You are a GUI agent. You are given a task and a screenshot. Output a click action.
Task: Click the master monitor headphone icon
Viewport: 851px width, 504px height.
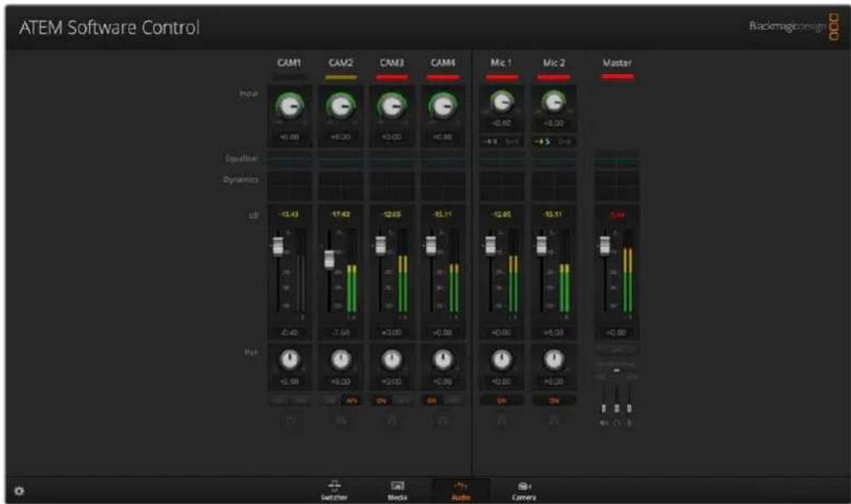coord(617,422)
